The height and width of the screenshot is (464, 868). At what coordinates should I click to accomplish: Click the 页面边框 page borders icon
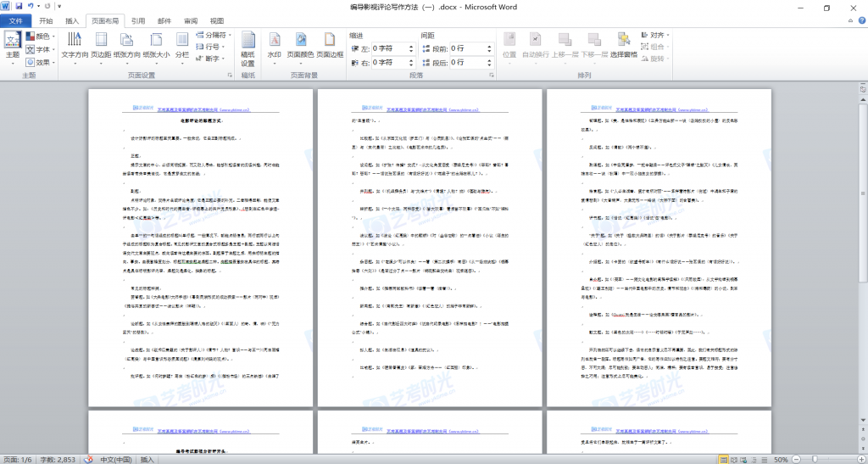tap(330, 46)
